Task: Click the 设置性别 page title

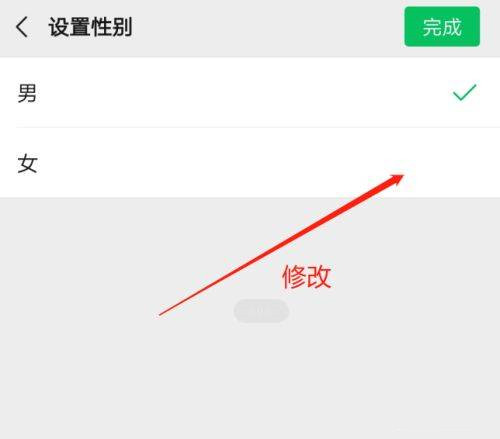Action: [90, 27]
